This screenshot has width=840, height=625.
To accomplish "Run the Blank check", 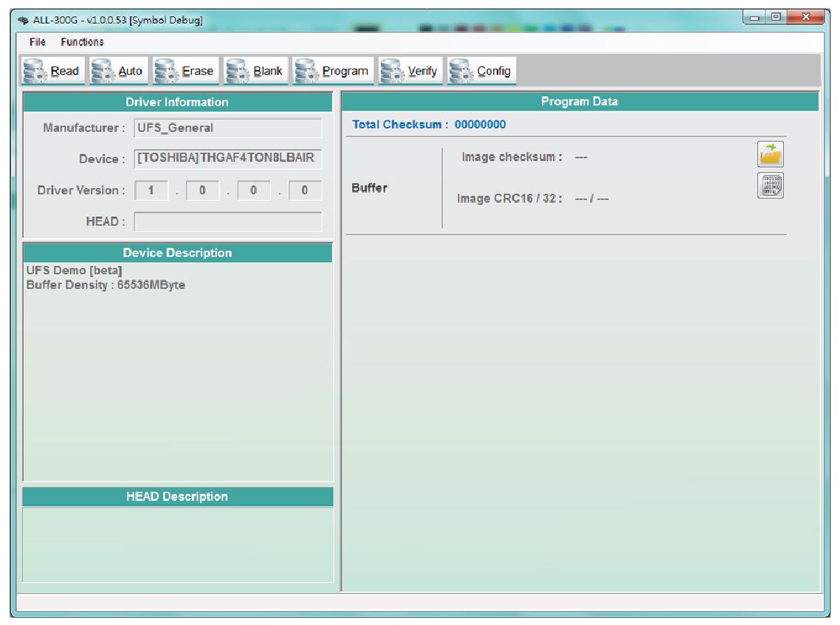I will pyautogui.click(x=255, y=71).
